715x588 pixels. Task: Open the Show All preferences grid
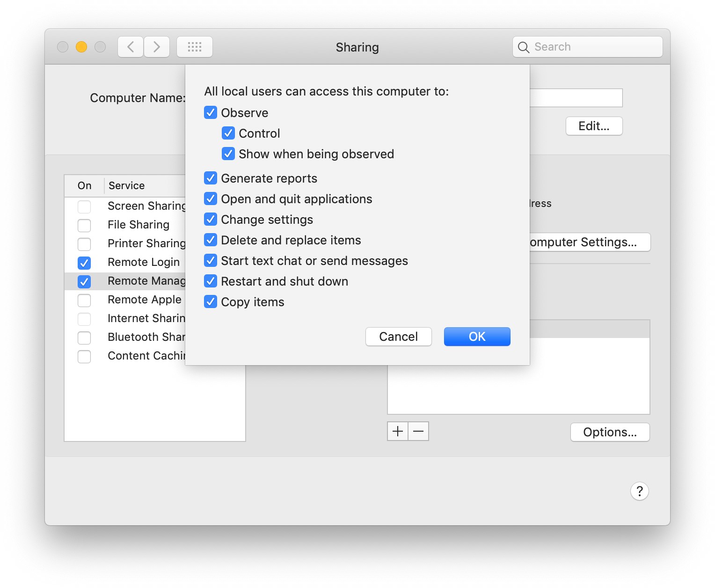195,47
